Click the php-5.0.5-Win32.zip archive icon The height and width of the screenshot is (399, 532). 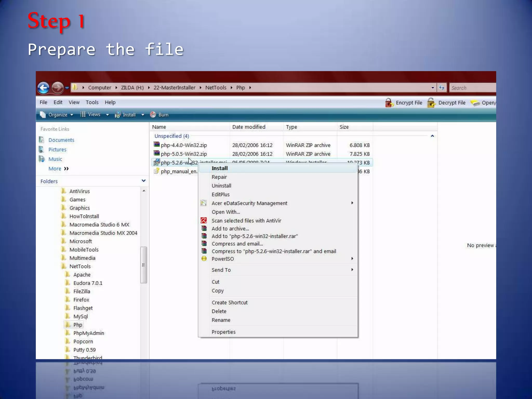tap(156, 153)
